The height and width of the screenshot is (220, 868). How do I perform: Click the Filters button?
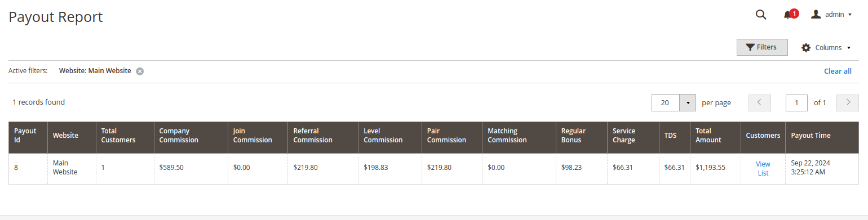(x=762, y=47)
